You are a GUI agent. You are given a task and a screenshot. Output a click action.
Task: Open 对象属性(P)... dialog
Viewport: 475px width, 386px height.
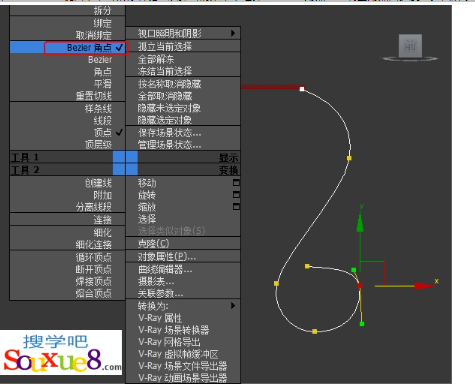click(183, 256)
